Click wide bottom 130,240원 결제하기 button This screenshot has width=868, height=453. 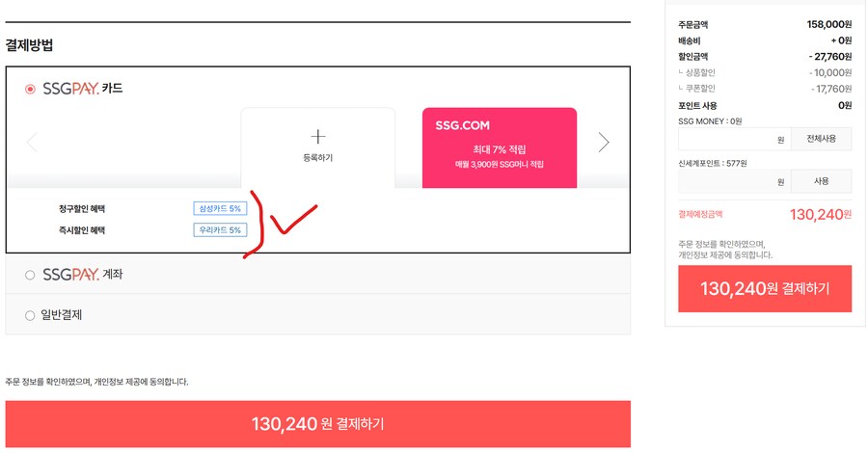pyautogui.click(x=317, y=424)
